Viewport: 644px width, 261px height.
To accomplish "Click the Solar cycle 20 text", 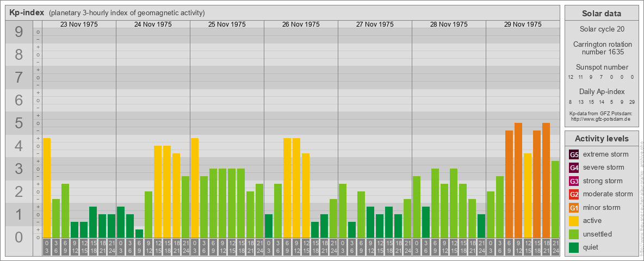I will tap(602, 29).
